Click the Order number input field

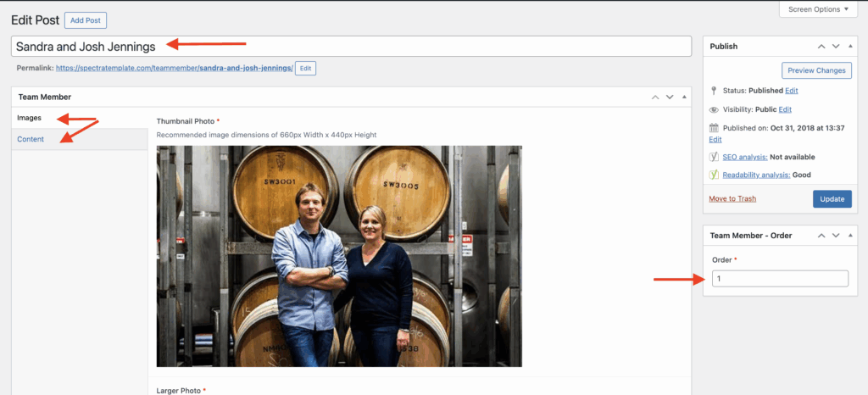click(780, 278)
